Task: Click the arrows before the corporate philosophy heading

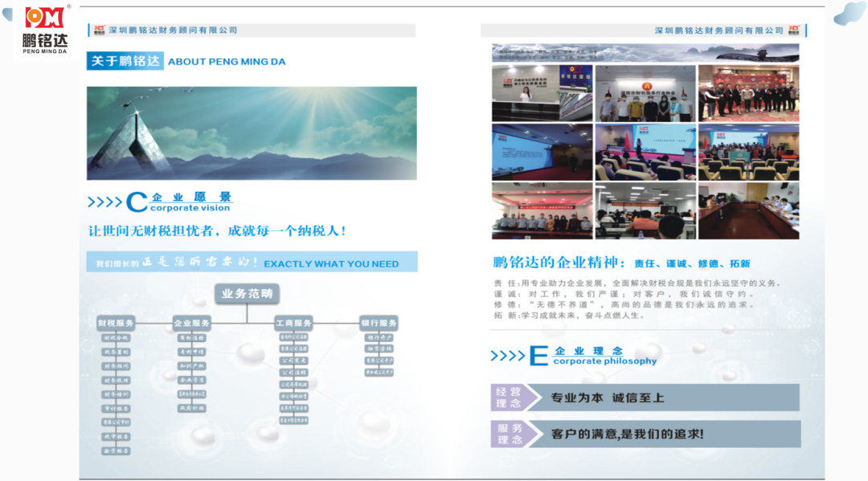Action: tap(508, 356)
